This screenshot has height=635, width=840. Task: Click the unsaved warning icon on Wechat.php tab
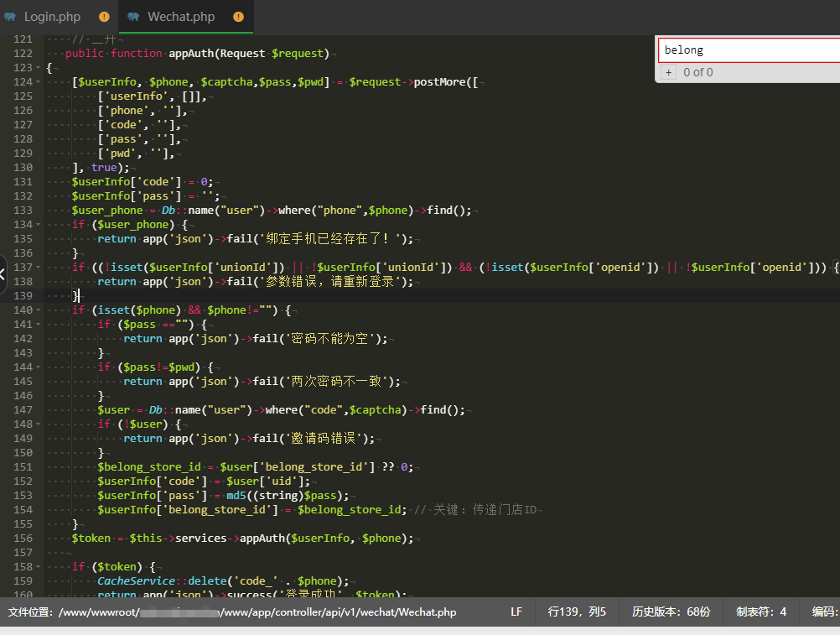tap(238, 17)
